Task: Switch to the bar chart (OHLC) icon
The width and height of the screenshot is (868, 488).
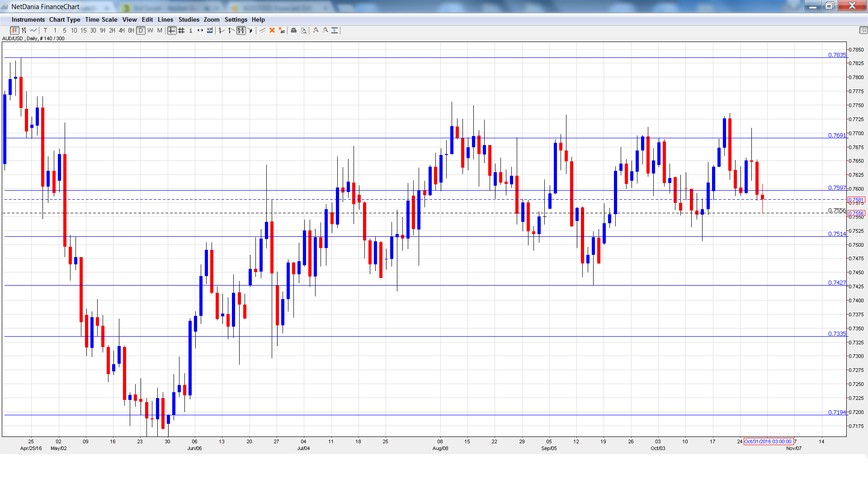Action: (24, 30)
